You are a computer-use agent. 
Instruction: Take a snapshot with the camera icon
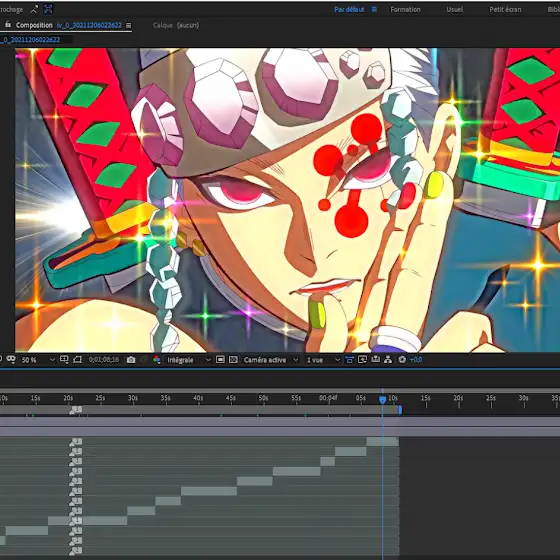131,360
